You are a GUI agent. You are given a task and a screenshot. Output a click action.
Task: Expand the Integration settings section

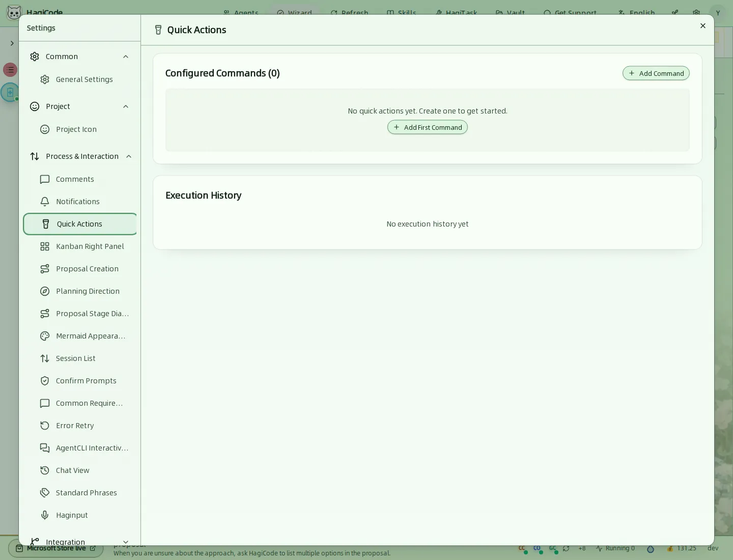126,542
